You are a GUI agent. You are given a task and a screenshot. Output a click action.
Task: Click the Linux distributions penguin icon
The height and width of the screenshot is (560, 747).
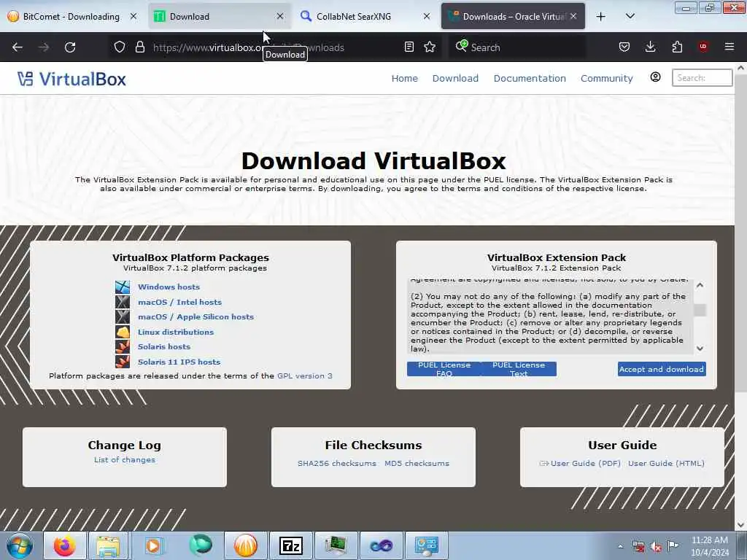click(123, 332)
